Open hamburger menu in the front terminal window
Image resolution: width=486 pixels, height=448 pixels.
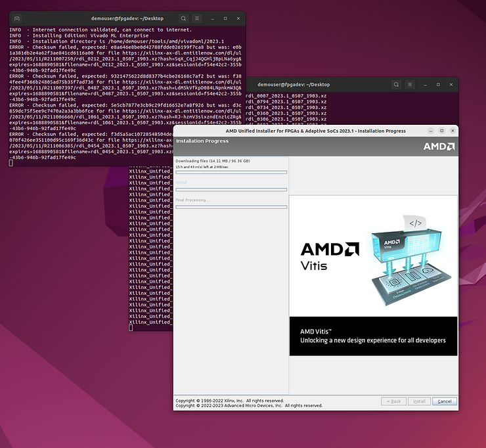197,18
